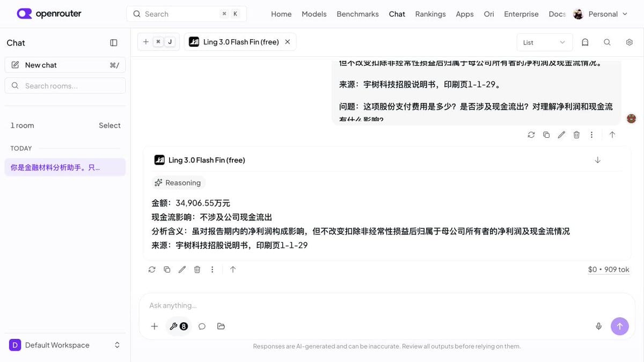
Task: Click the TODAY section label
Action: pyautogui.click(x=21, y=148)
